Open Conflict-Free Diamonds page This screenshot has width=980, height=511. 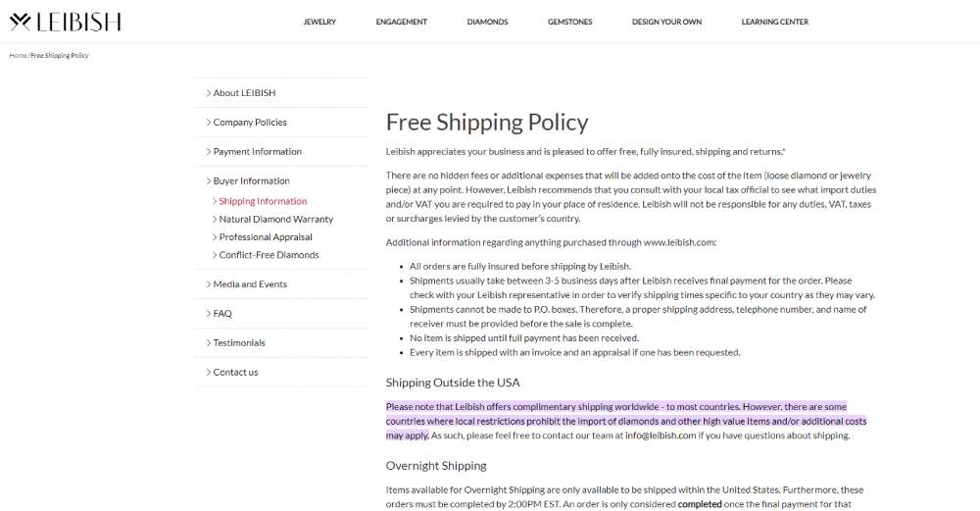click(269, 255)
